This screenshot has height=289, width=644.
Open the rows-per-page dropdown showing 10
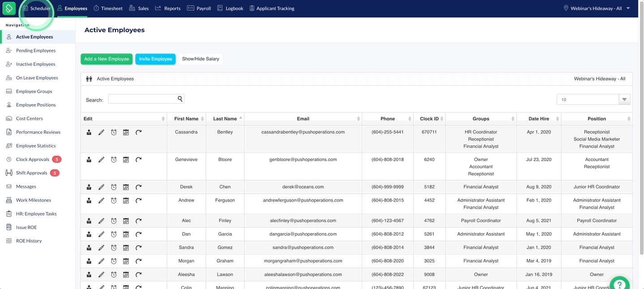pyautogui.click(x=594, y=99)
